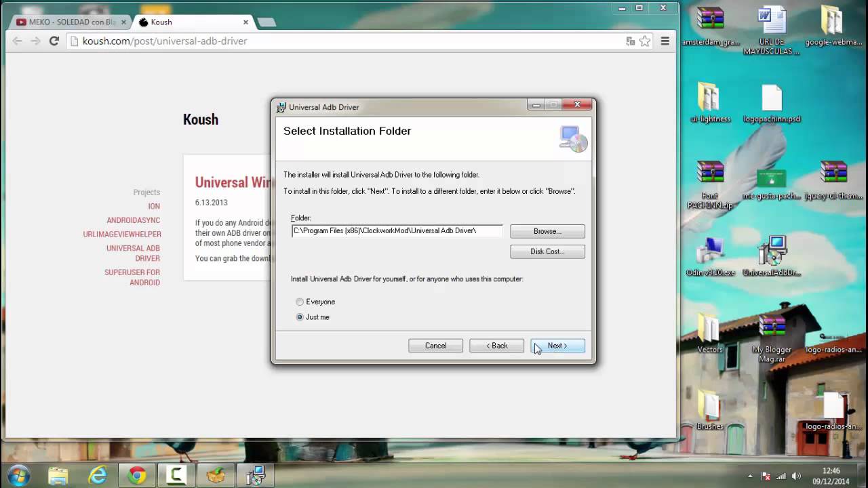The image size is (868, 488).
Task: Click the installer taskbar icon
Action: pyautogui.click(x=255, y=475)
